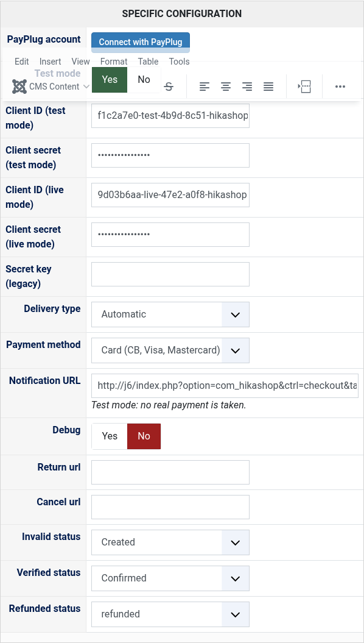Image resolution: width=364 pixels, height=643 pixels.
Task: Click the Joomla CMS Content icon
Action: (19, 87)
